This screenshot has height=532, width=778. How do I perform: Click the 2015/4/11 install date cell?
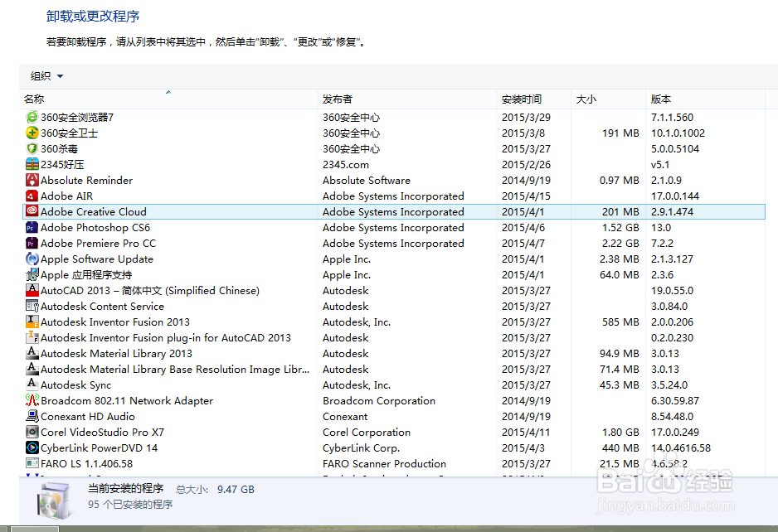click(x=526, y=433)
